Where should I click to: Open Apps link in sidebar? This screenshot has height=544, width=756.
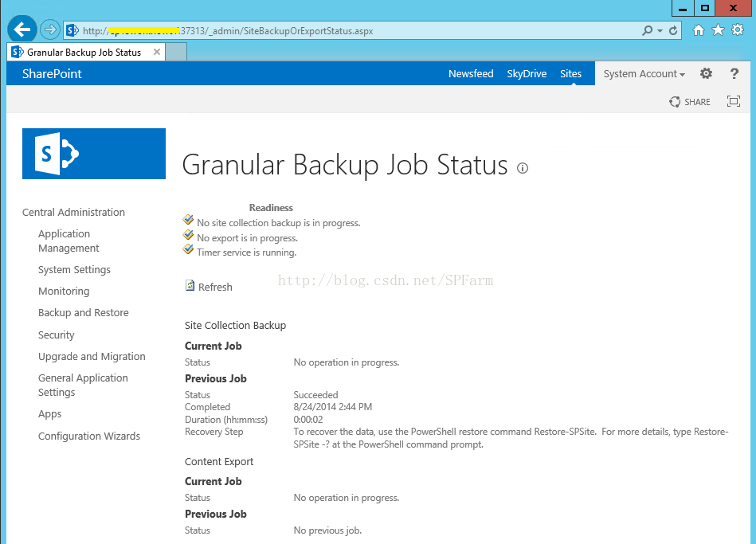click(49, 414)
